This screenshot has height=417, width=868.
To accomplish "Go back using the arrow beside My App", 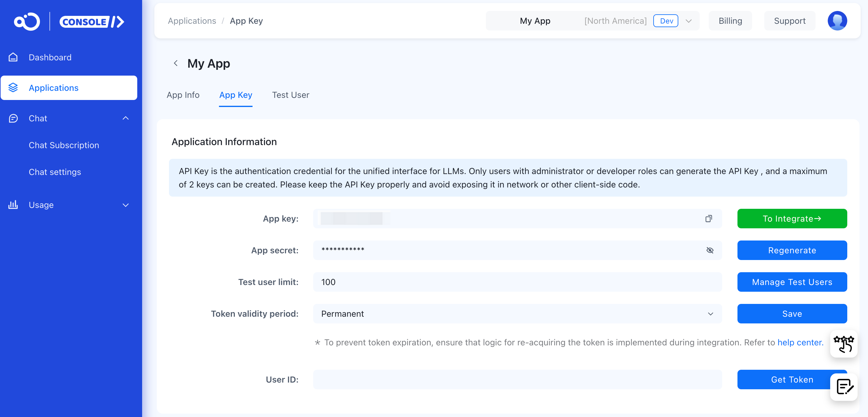I will pyautogui.click(x=176, y=63).
